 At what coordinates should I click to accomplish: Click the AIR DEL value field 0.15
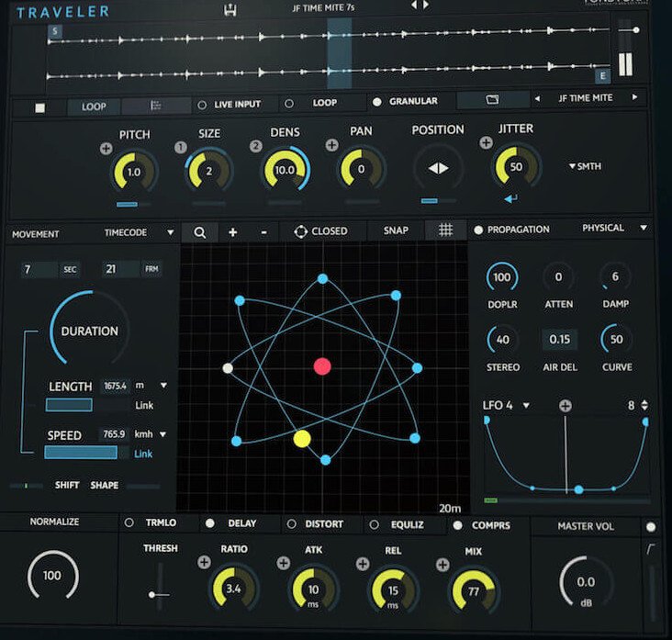coord(560,340)
